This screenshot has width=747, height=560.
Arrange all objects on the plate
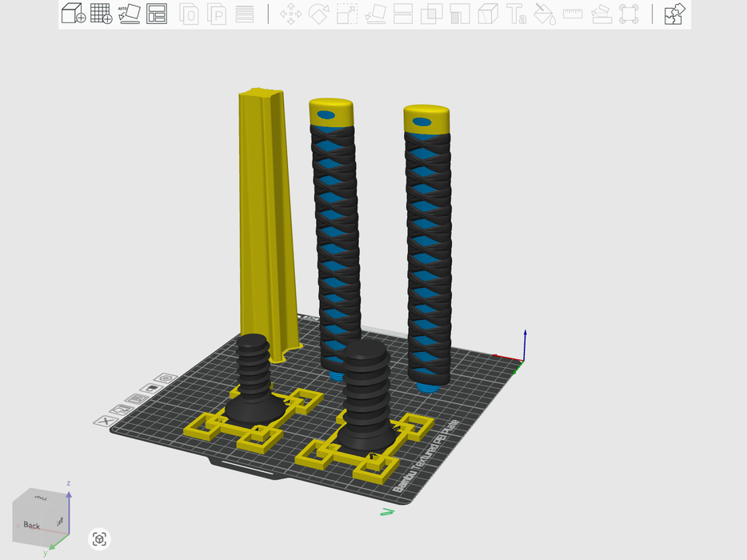[157, 14]
